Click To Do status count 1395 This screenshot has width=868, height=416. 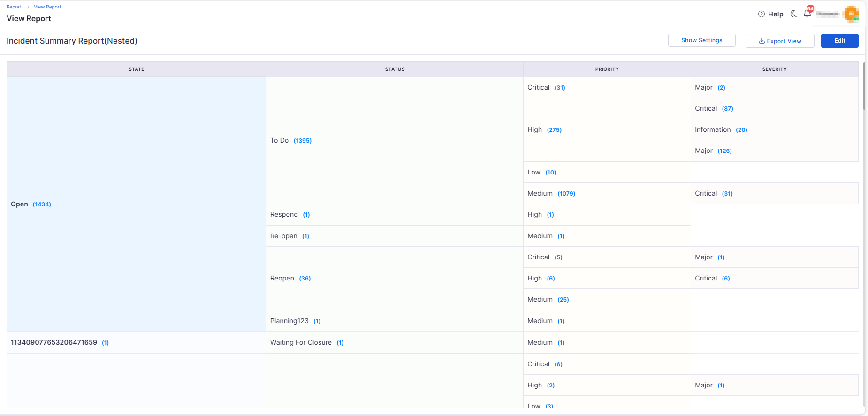coord(302,141)
